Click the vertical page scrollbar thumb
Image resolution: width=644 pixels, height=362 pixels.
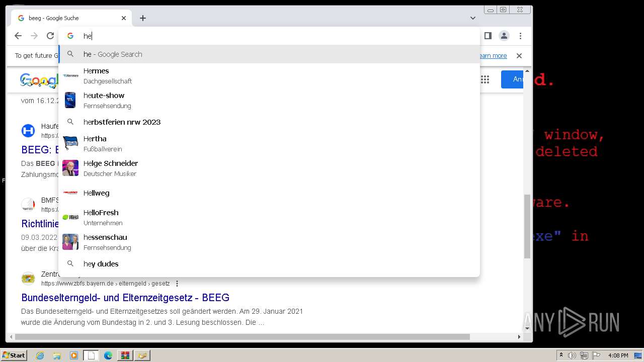tap(527, 226)
